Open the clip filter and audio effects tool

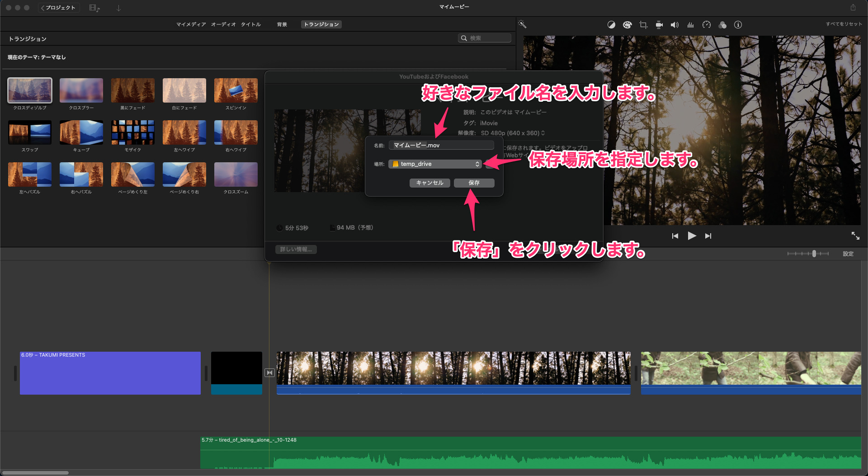tap(722, 25)
